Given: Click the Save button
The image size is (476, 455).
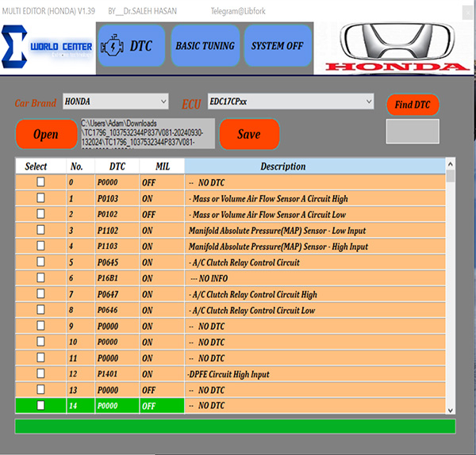Looking at the screenshot, I should tap(249, 134).
